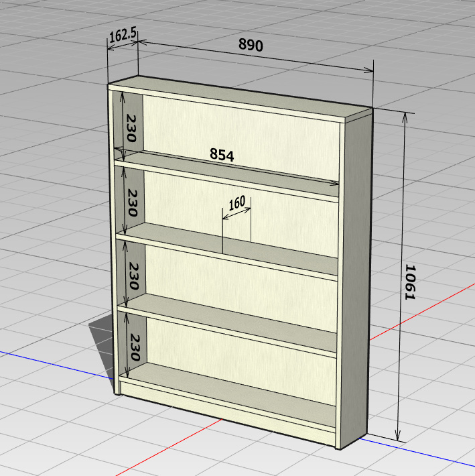Click the 854 inner width dimension
This screenshot has height=476, width=475.
[222, 155]
